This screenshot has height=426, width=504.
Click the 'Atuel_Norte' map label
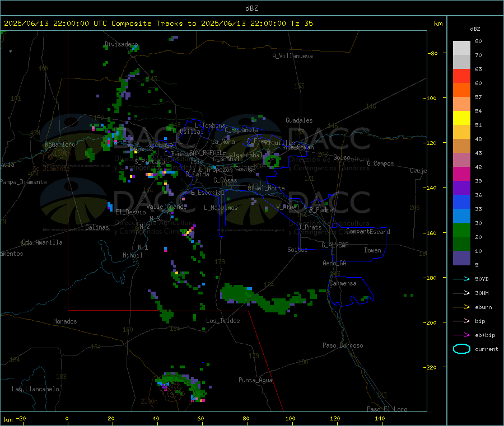[x=266, y=188]
